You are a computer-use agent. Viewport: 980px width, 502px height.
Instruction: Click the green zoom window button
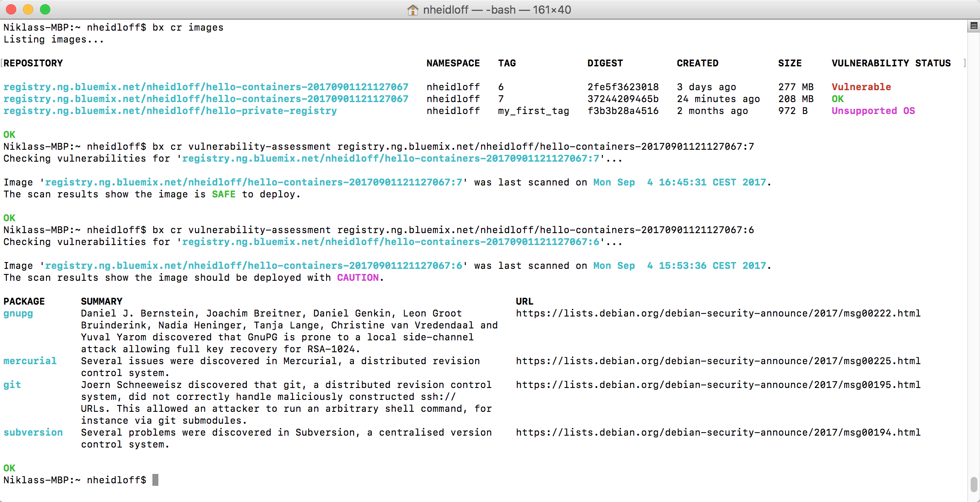(45, 9)
